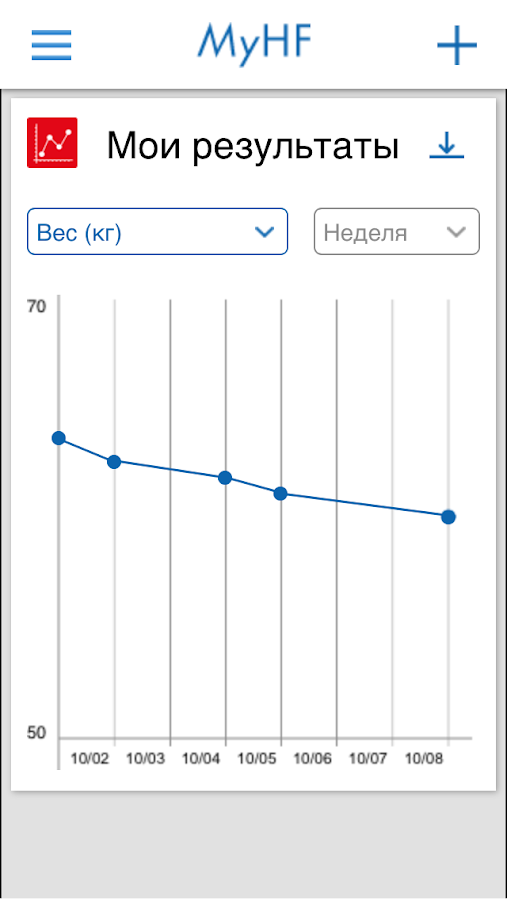
Task: Click the MyHF logo
Action: click(254, 43)
